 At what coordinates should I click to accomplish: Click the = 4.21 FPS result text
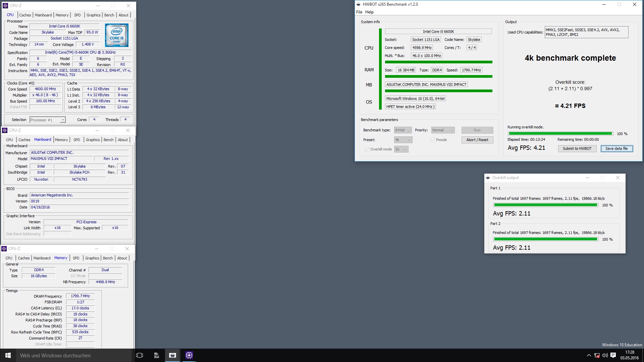click(x=570, y=106)
